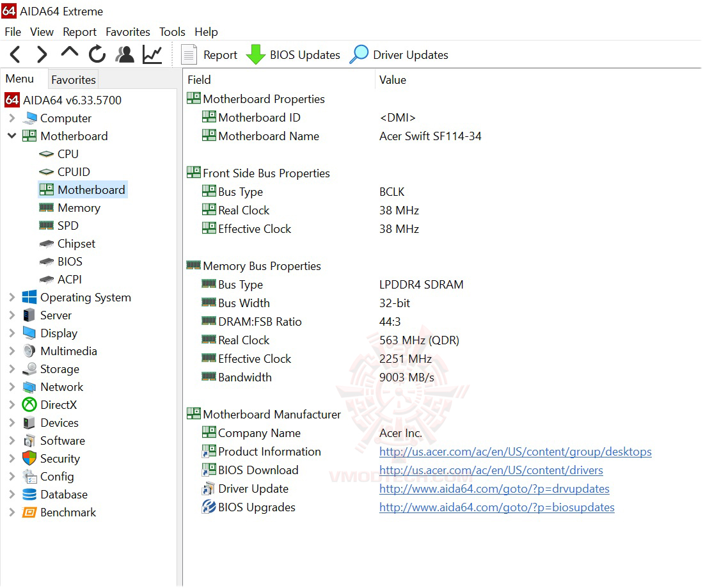Open the user Favorites manager icon
The height and width of the screenshot is (588, 703).
click(x=125, y=54)
